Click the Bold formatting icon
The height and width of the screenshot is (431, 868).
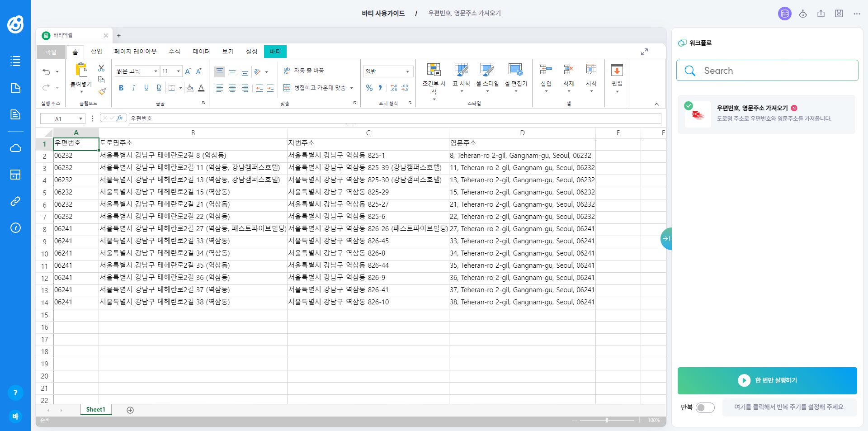pos(121,88)
